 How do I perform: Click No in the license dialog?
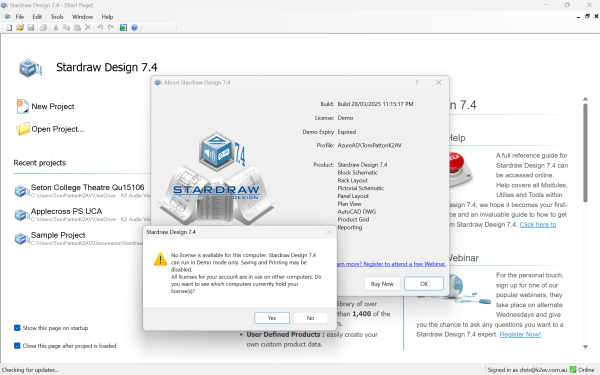(310, 318)
